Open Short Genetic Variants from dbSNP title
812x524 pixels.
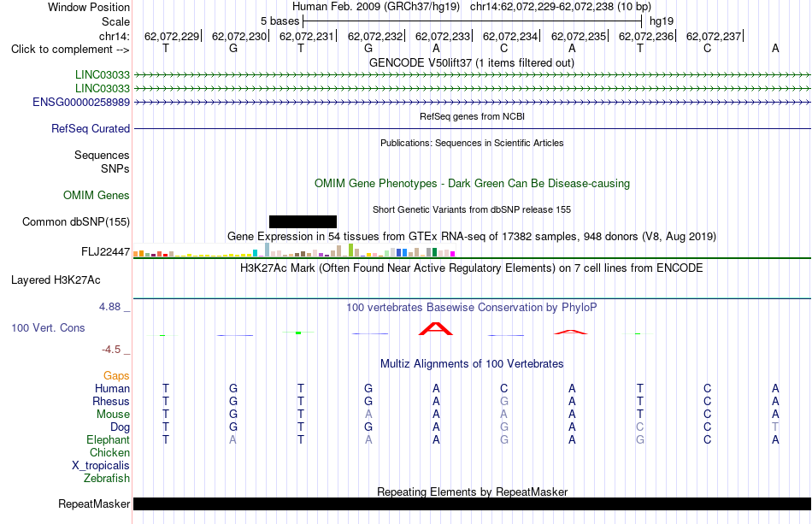pyautogui.click(x=472, y=209)
